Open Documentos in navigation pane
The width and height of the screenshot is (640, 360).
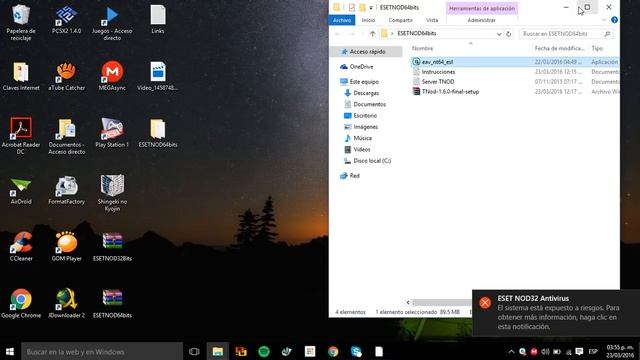(365, 104)
